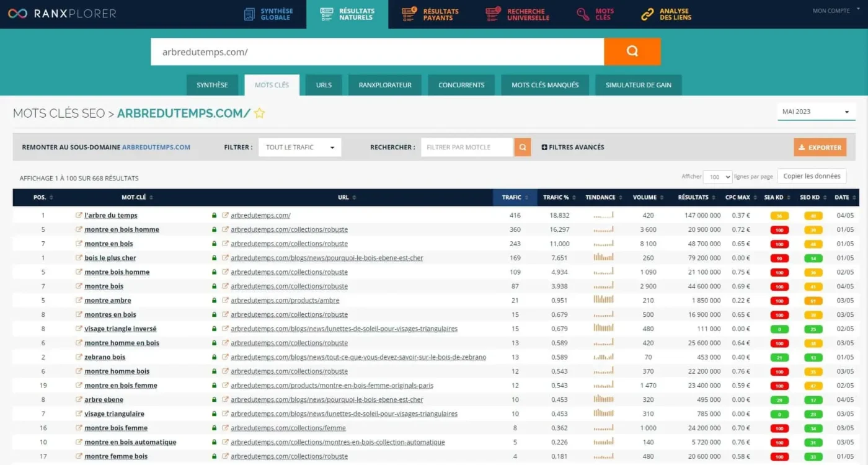This screenshot has width=868, height=465.
Task: Open external link icon for 'arbre ebene' keyword
Action: (79, 399)
